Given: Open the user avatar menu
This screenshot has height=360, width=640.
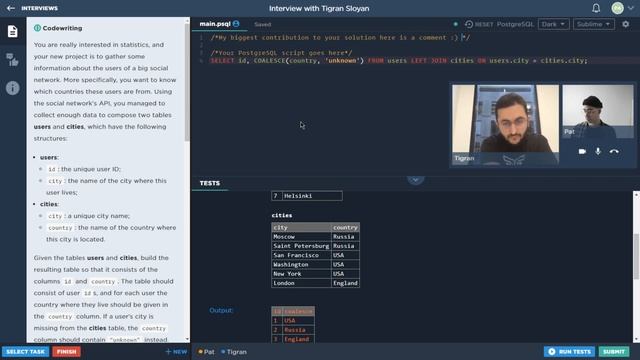Looking at the screenshot, I should pos(618,8).
